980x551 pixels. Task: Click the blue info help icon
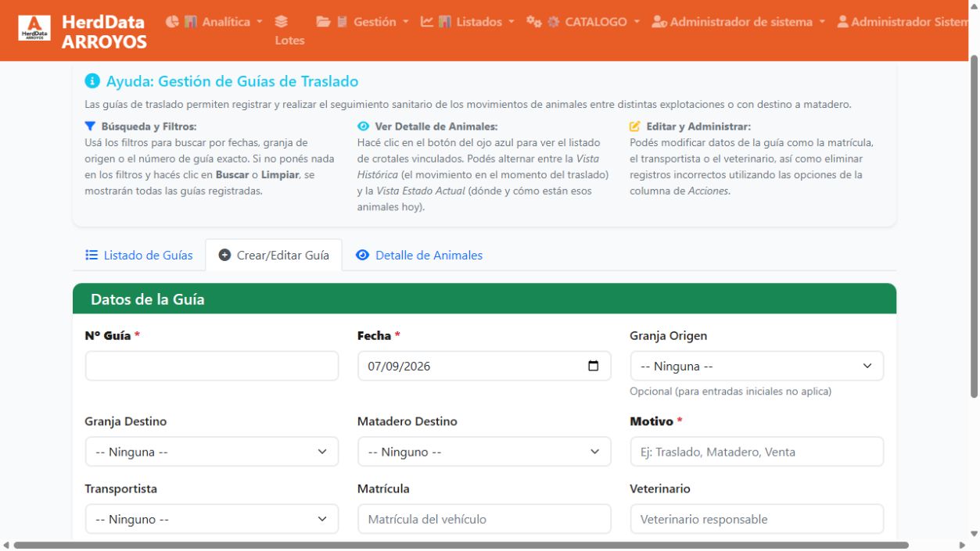click(x=92, y=81)
